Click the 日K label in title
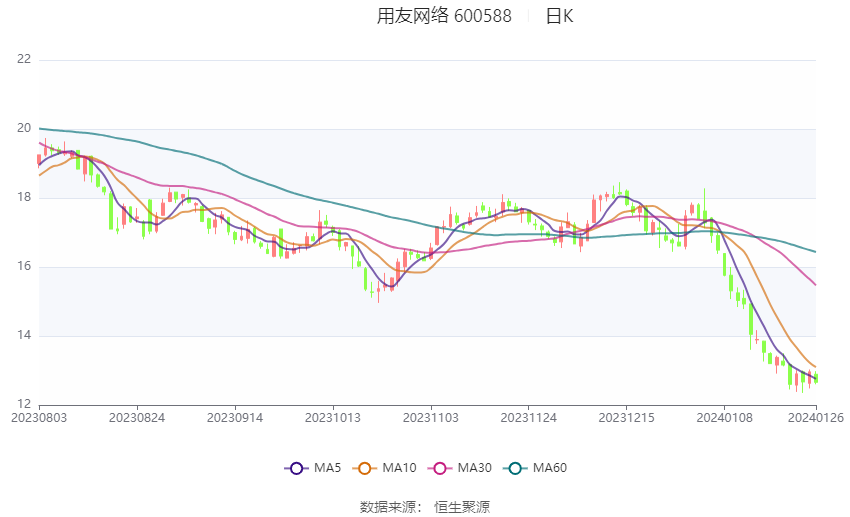 click(x=559, y=16)
